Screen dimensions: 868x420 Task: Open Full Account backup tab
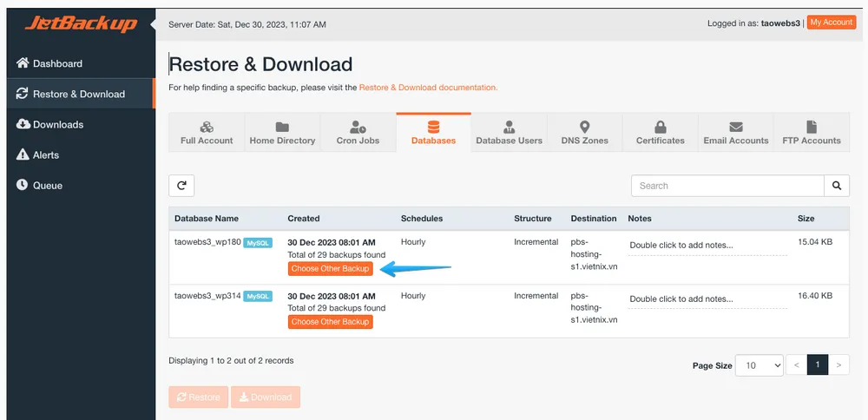coord(207,133)
